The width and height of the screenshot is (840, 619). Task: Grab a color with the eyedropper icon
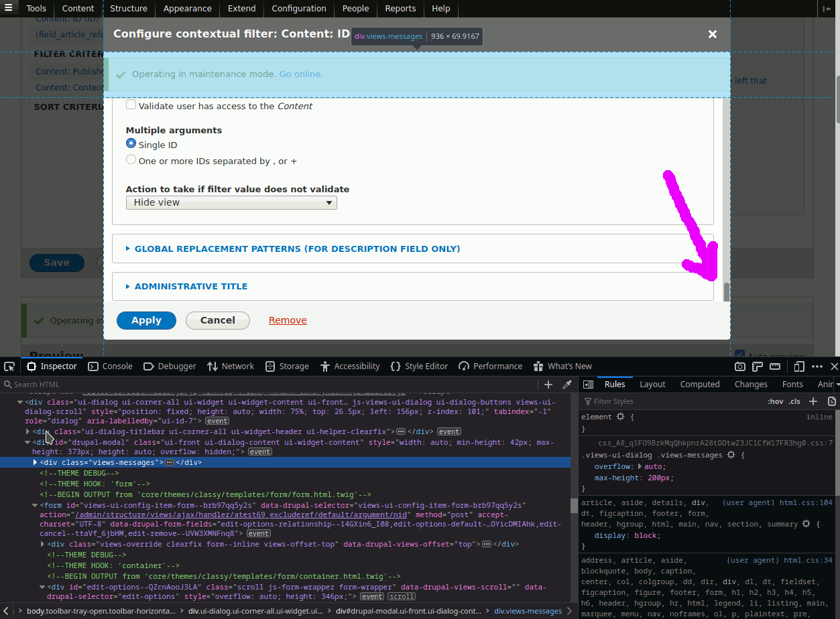click(566, 385)
